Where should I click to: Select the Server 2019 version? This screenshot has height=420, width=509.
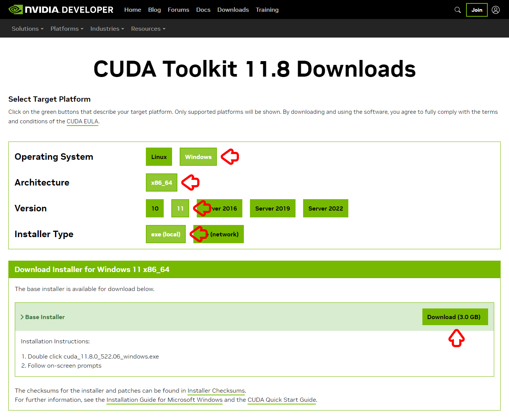(272, 208)
